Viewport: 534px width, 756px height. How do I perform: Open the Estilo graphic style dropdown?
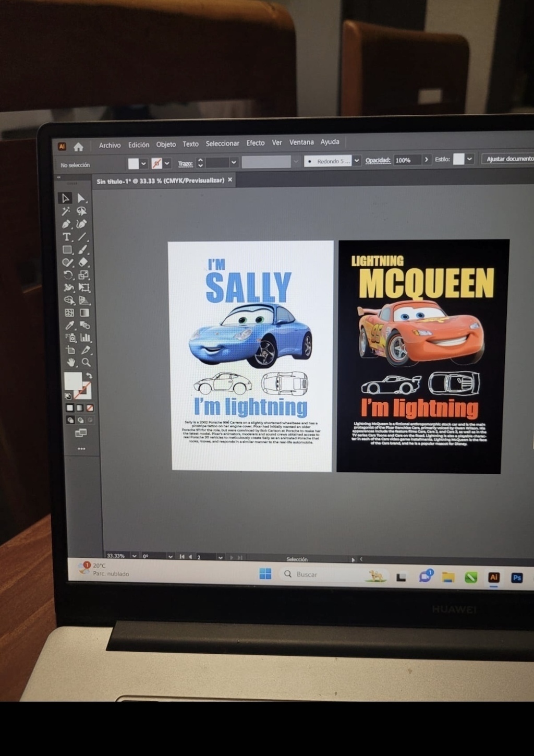point(469,159)
